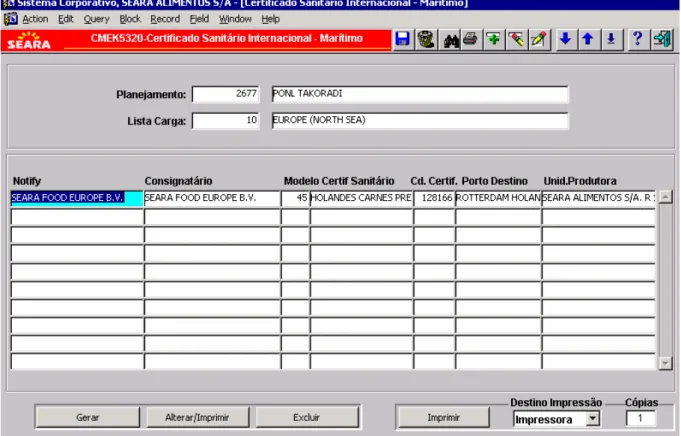Image resolution: width=681 pixels, height=436 pixels.
Task: Click the binoculars query icon
Action: [x=451, y=40]
